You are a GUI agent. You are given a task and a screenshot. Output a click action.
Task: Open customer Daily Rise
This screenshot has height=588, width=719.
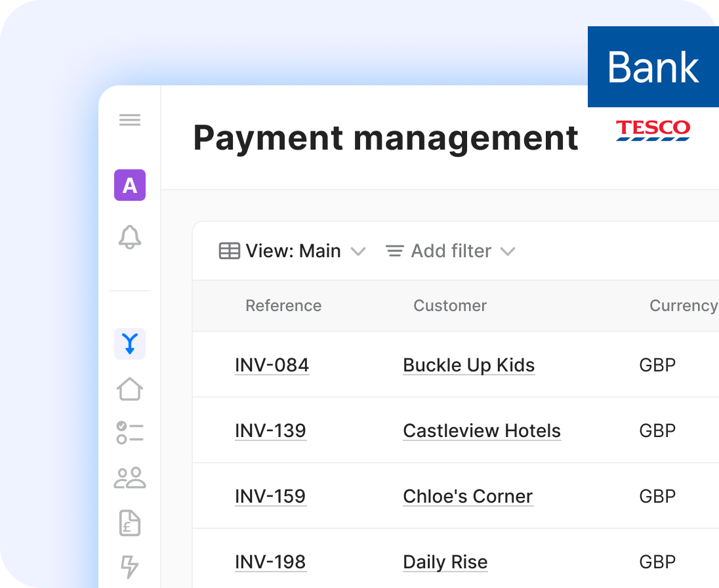445,562
